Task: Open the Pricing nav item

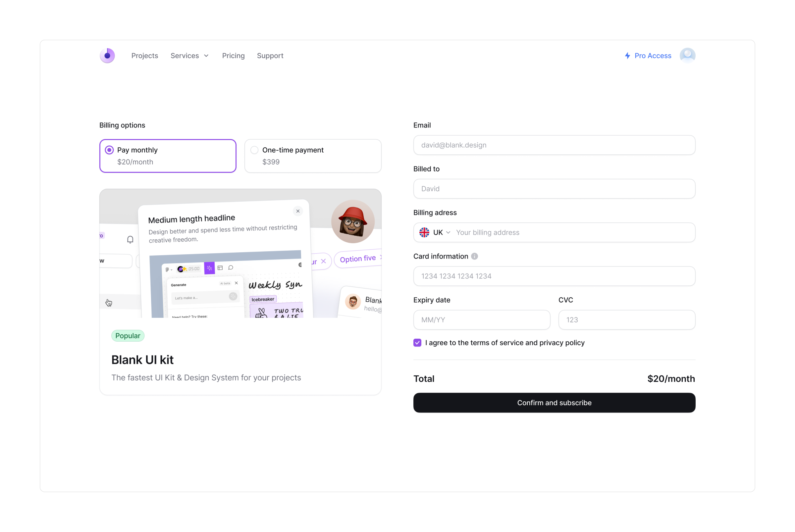Action: click(233, 56)
